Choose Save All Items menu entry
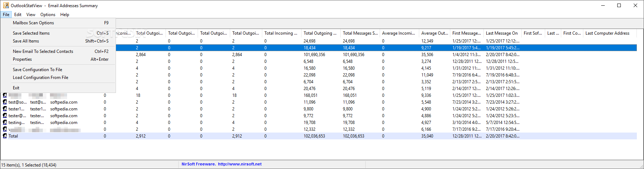Screen dimensions: 644x169 tap(59, 41)
